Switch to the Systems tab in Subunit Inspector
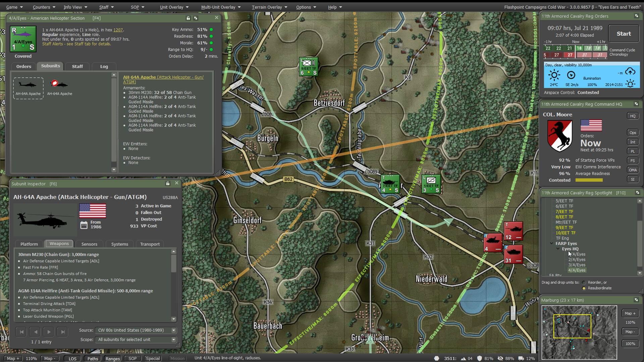 click(119, 244)
